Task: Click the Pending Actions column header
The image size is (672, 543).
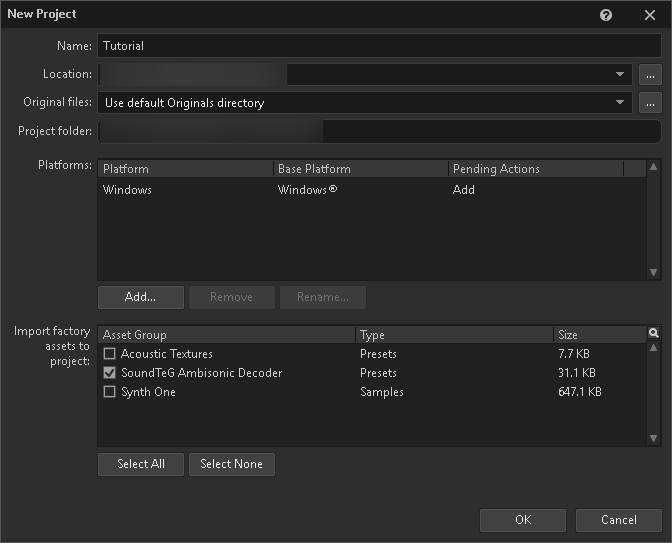Action: click(536, 169)
